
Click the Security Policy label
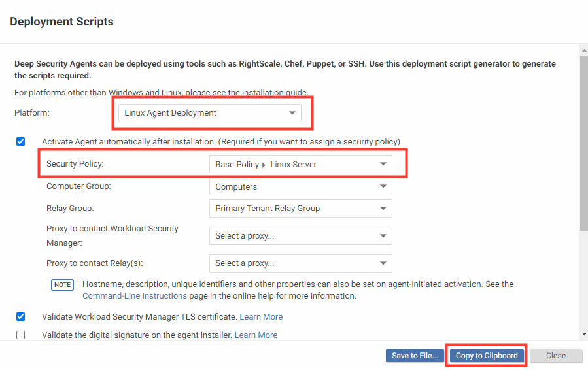tap(75, 164)
